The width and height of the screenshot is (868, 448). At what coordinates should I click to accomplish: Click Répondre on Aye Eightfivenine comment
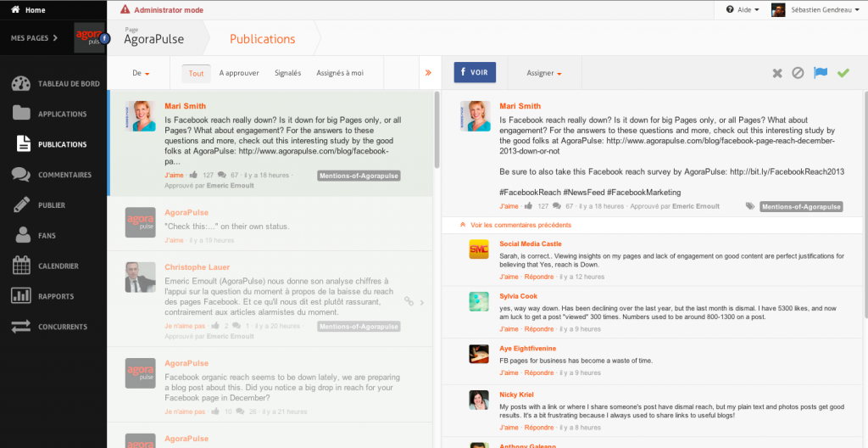(x=539, y=372)
